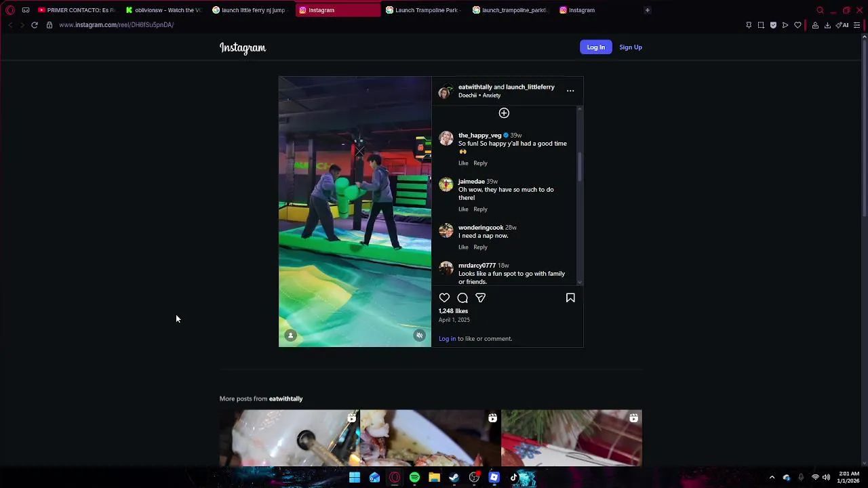
Task: Open jaimedae's avatar picture
Action: pyautogui.click(x=446, y=184)
